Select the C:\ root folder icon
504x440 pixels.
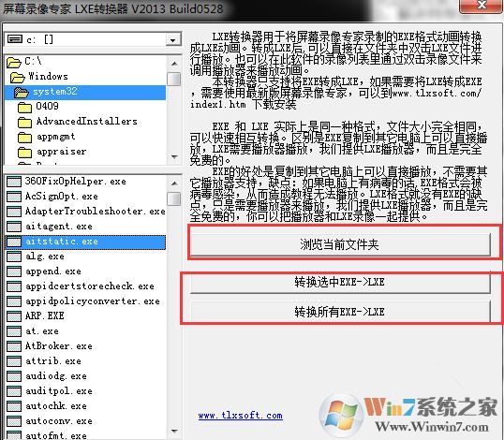pos(14,62)
